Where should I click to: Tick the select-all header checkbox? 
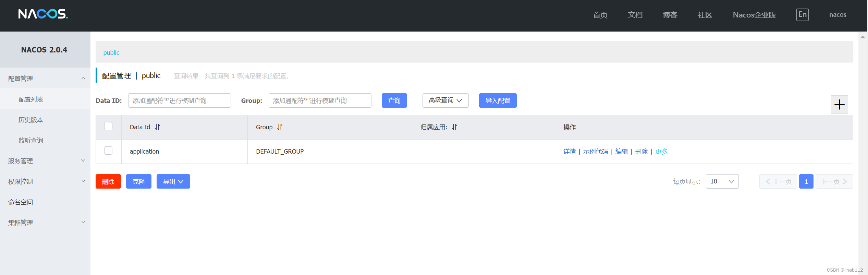[x=108, y=126]
